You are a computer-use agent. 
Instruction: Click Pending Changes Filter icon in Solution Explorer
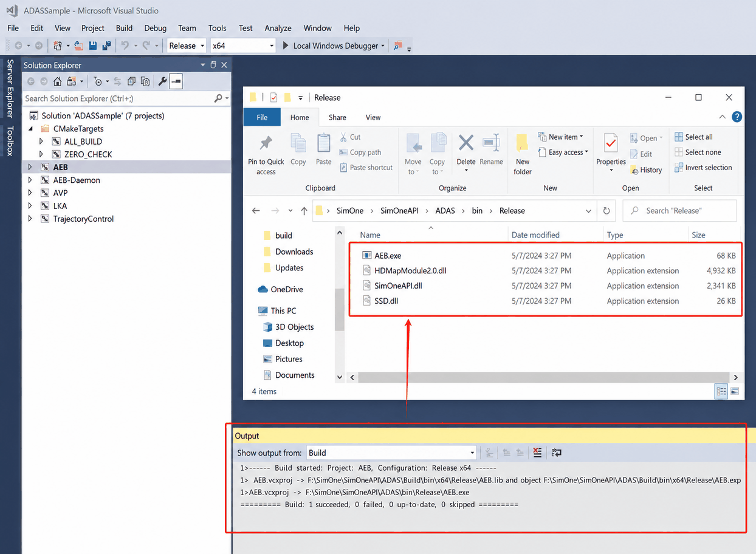(98, 81)
